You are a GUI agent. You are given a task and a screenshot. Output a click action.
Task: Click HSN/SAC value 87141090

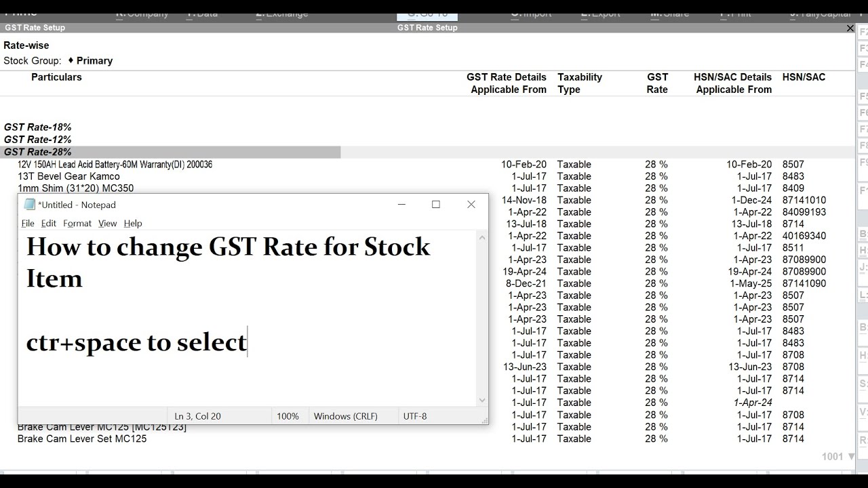click(804, 283)
